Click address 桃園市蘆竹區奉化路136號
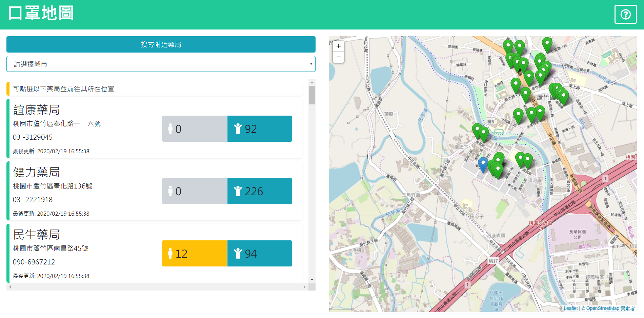 [x=53, y=186]
